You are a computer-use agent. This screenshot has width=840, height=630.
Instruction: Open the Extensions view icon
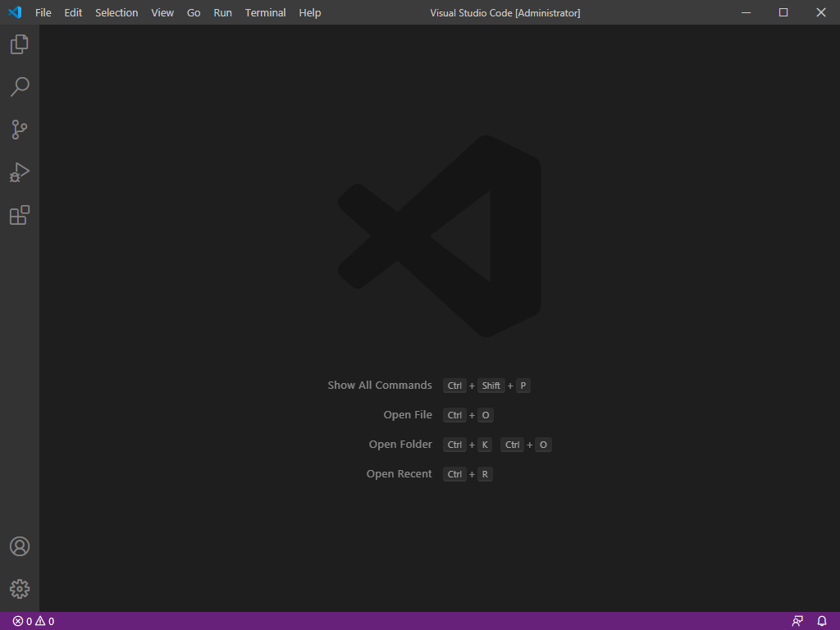click(x=20, y=215)
